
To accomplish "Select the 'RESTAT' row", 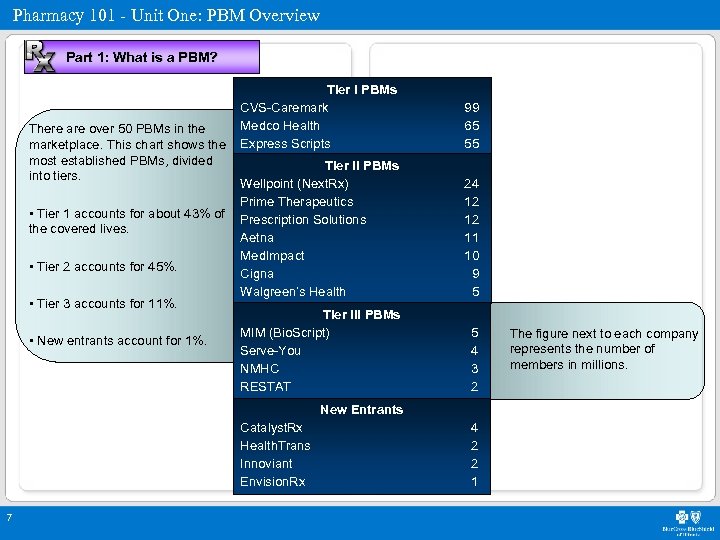I will [x=362, y=387].
